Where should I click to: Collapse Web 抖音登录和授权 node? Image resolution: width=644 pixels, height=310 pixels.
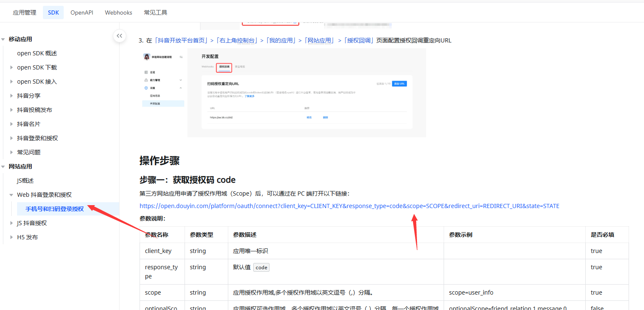[x=12, y=195]
